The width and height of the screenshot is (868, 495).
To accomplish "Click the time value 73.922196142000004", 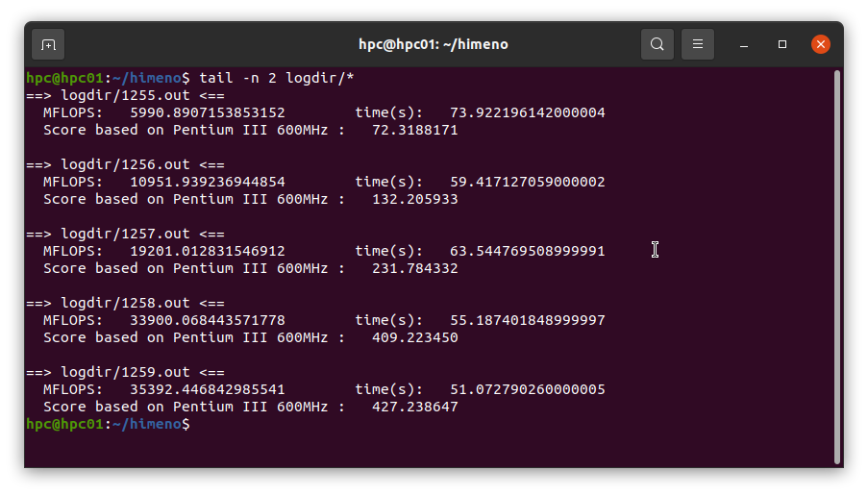I will click(528, 112).
